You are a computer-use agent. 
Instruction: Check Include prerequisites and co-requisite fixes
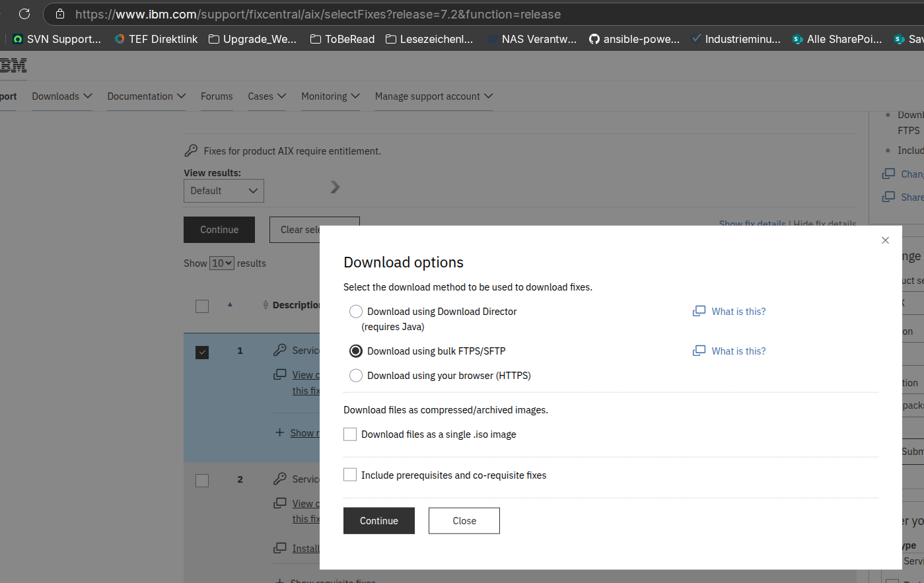pos(350,475)
